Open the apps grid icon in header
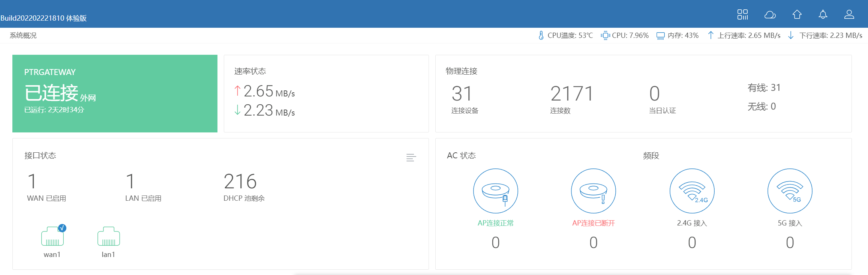Screen dimensions: 868x275 (x=742, y=15)
